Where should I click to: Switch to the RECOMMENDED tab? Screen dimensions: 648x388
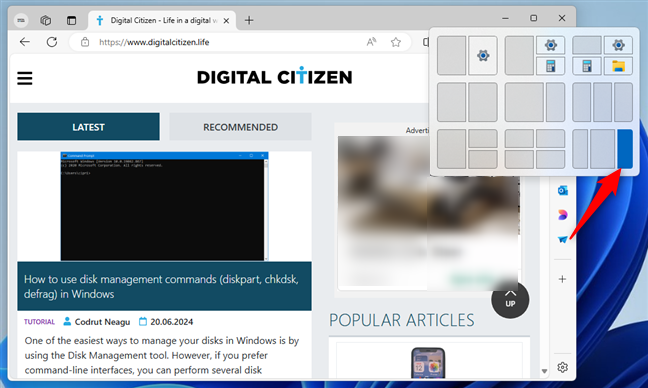(x=240, y=127)
